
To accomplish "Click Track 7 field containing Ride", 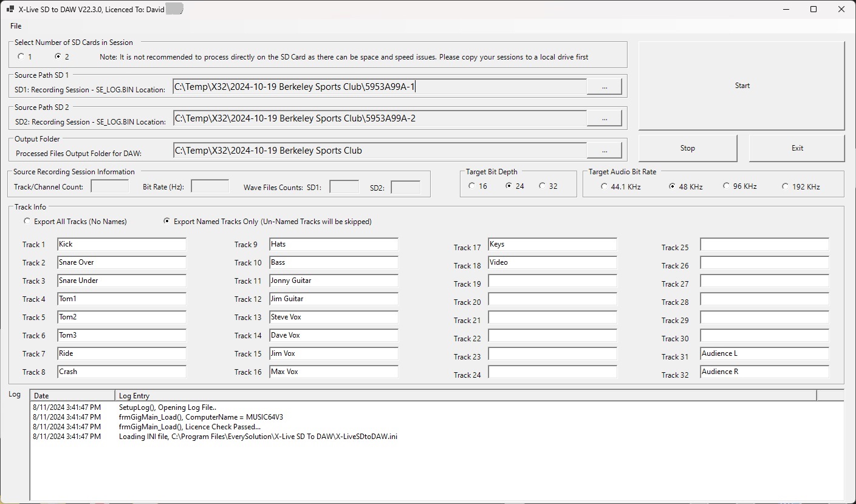I will pos(122,353).
